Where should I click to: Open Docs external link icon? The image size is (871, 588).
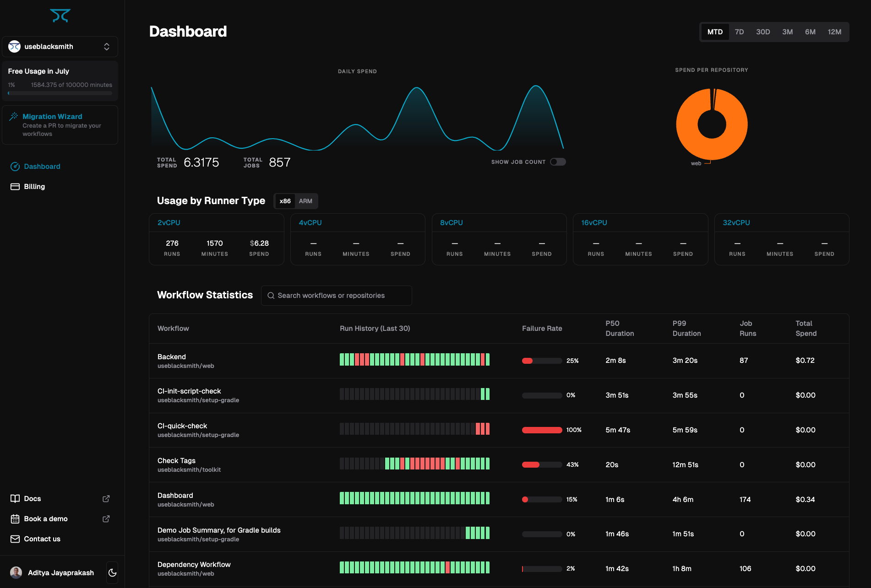[x=106, y=499]
